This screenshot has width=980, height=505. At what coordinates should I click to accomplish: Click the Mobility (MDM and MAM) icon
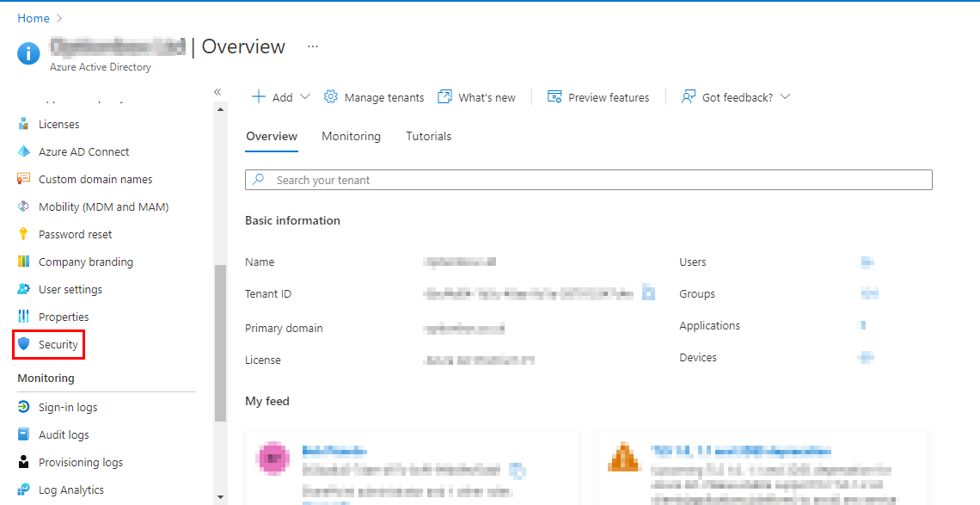click(24, 206)
